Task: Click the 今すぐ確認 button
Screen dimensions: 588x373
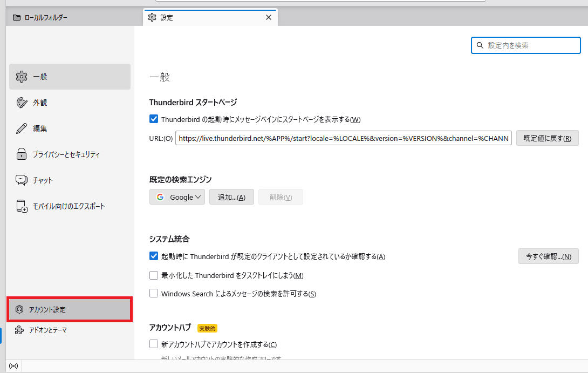Action: point(548,256)
